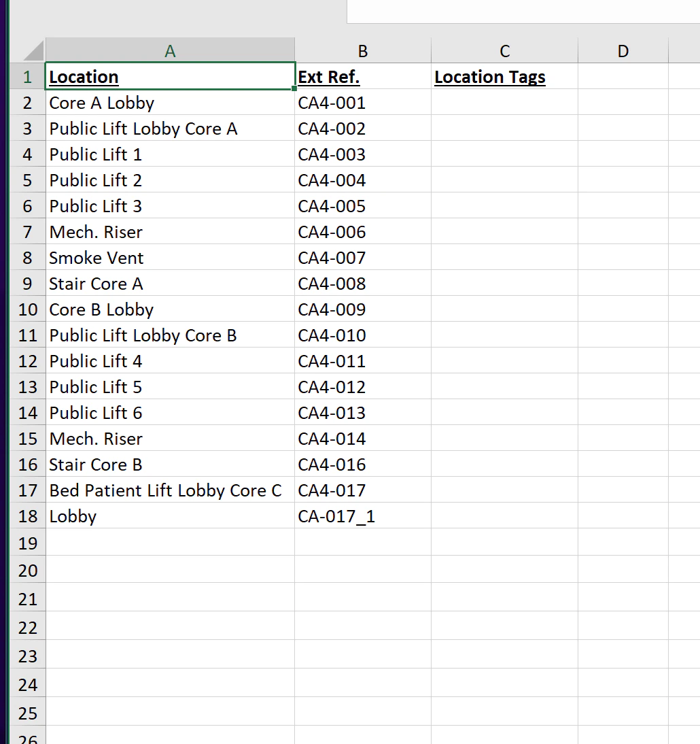The image size is (700, 744).
Task: Click cell containing CA4-010
Action: [363, 335]
